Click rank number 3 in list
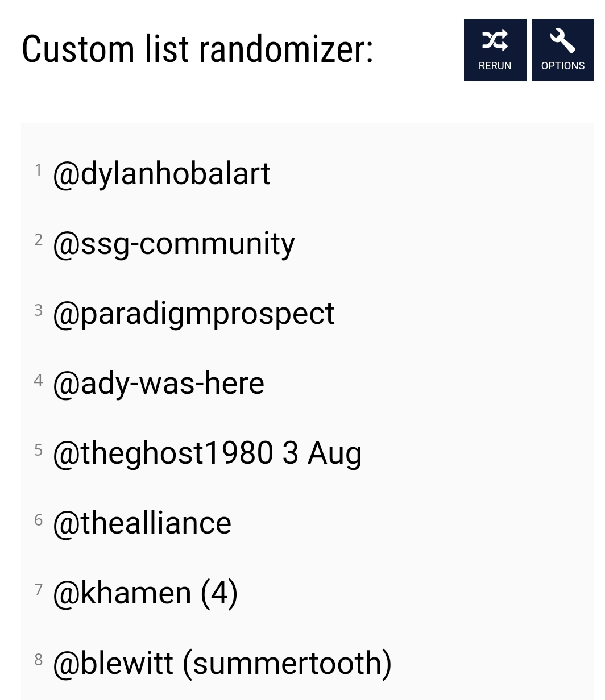 (38, 310)
